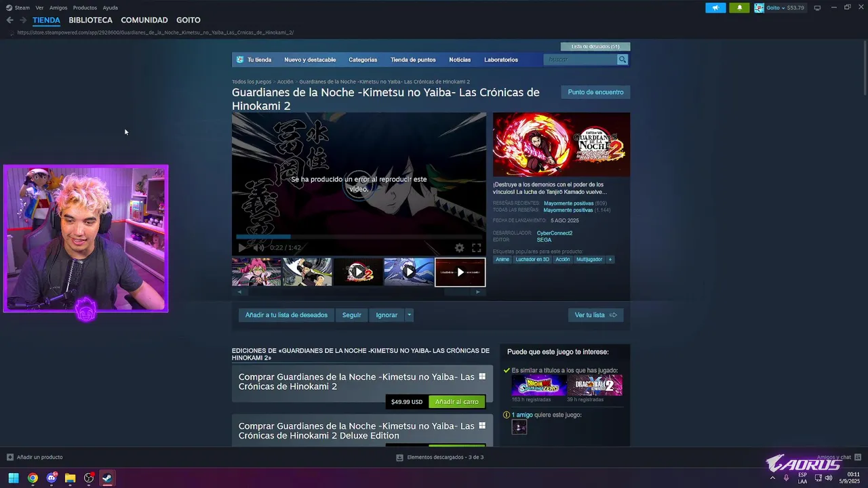868x488 pixels.
Task: Add the $49.99 edition to cart
Action: [457, 402]
